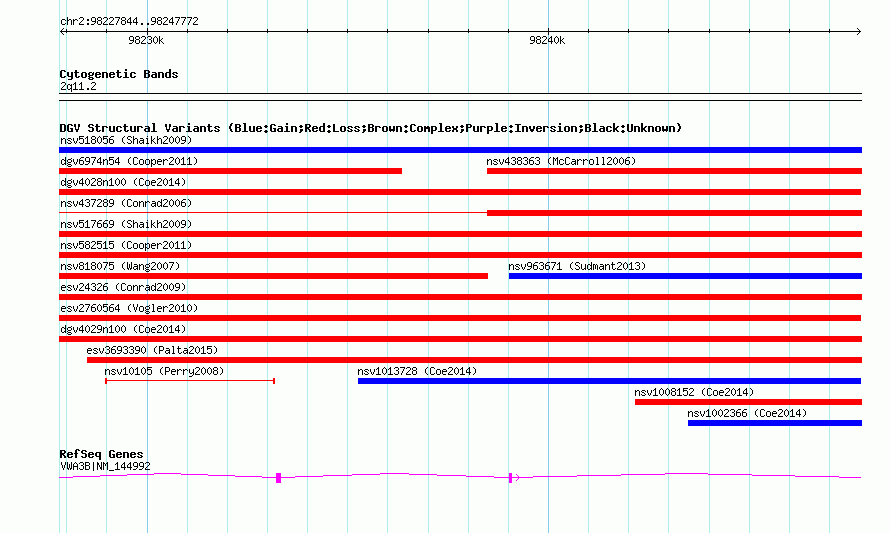890x533 pixels.
Task: Click the nsv818075 (Wang2007) red bar
Action: pyautogui.click(x=274, y=276)
